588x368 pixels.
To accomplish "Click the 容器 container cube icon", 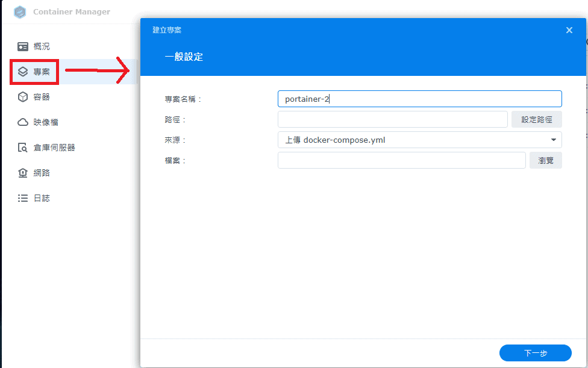I will pyautogui.click(x=23, y=97).
